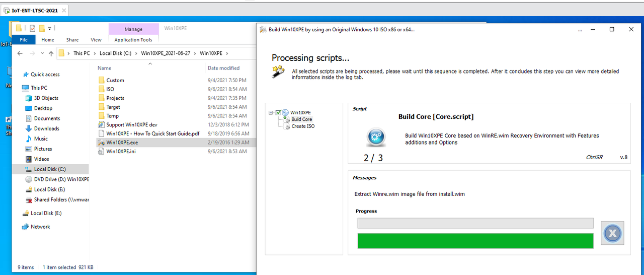The image size is (644, 275).
Task: Stop script processing with X button
Action: tap(612, 233)
